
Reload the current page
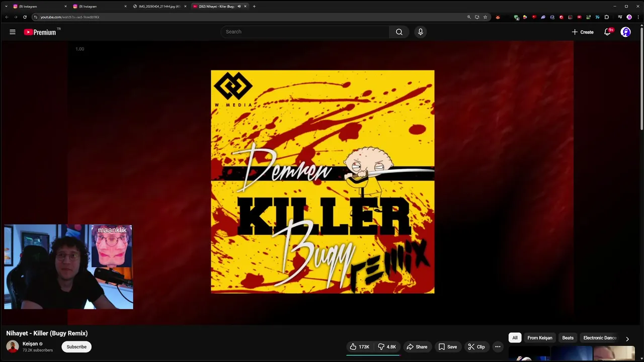pos(25,17)
